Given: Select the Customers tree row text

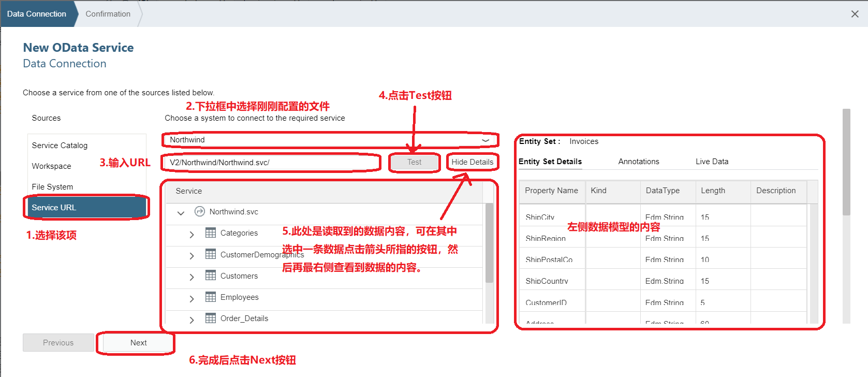Looking at the screenshot, I should coord(239,276).
